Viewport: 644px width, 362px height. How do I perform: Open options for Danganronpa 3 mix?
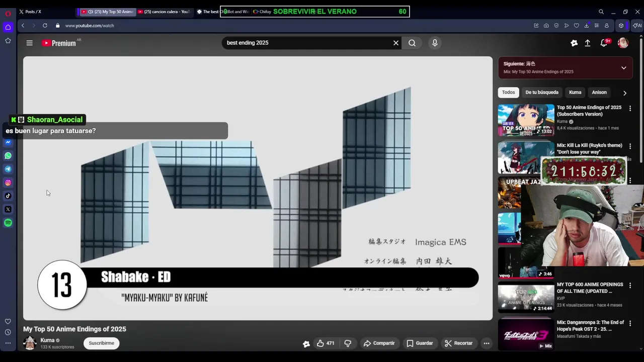630,323
